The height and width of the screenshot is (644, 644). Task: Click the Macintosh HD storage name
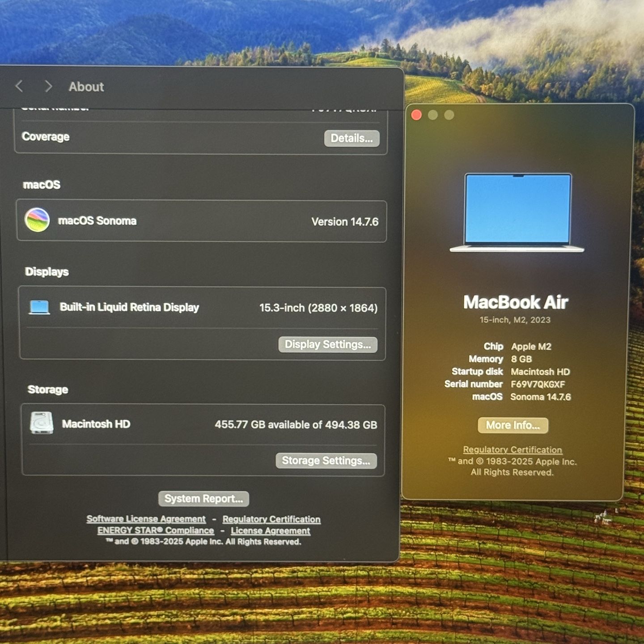click(x=96, y=424)
